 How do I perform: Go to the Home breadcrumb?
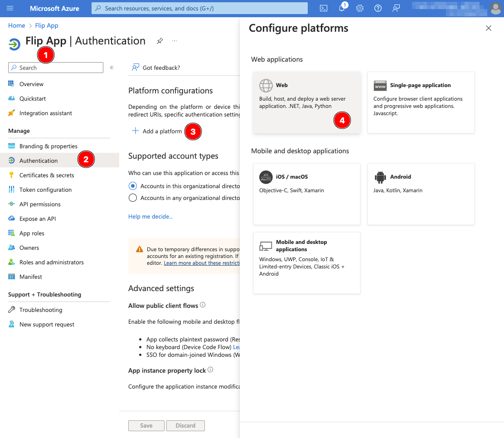(17, 26)
